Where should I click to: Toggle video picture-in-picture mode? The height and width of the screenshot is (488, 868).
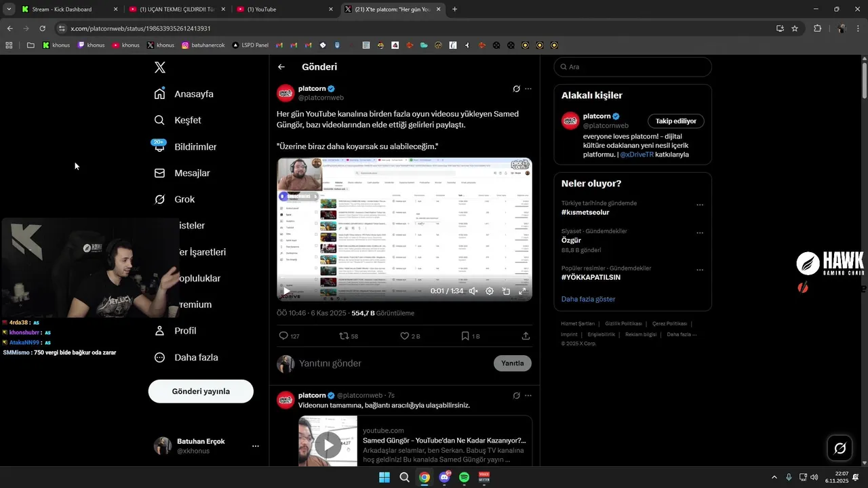tap(506, 291)
